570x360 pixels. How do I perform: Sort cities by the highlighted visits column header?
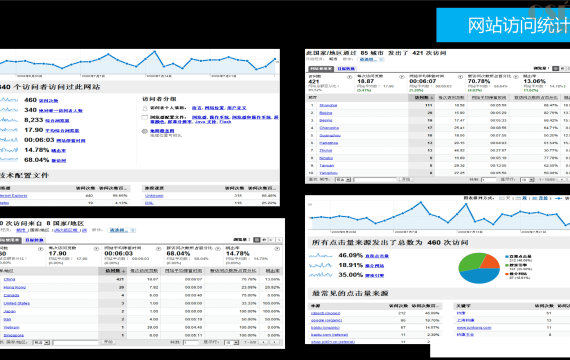[422, 97]
